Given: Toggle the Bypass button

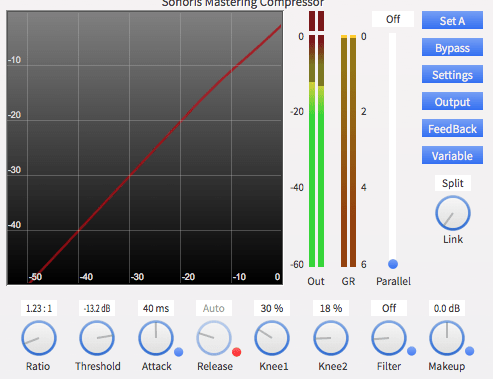Looking at the screenshot, I should point(452,47).
